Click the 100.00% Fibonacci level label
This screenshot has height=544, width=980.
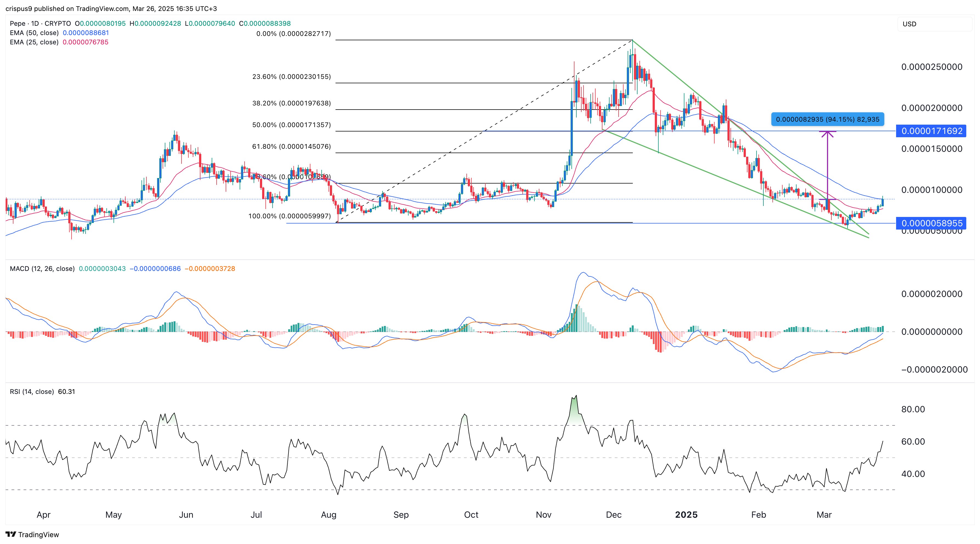290,216
